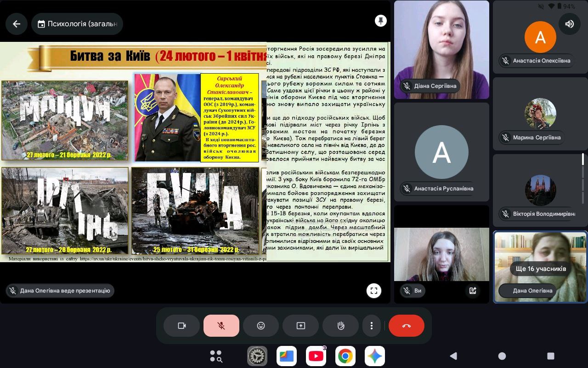Show the other 16 participants

pos(541,269)
